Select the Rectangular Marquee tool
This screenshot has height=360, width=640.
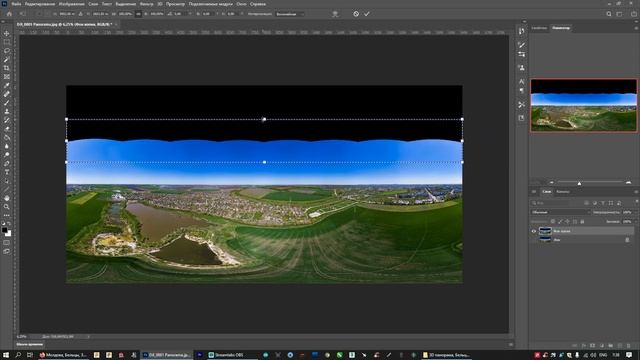[x=7, y=42]
